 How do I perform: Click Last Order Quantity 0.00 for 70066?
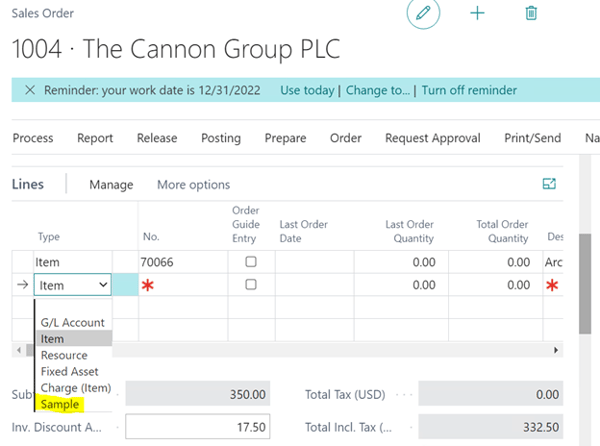[401, 262]
